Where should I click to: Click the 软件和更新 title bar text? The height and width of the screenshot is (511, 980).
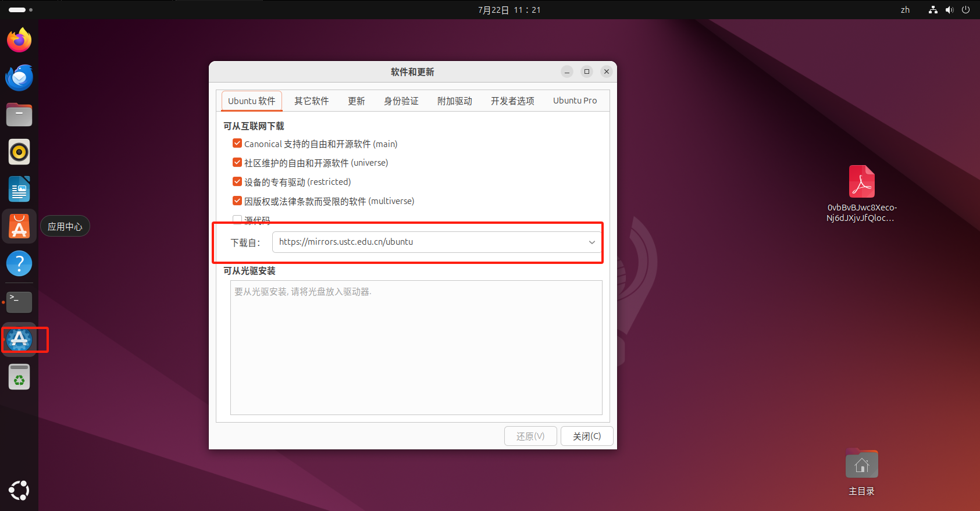click(412, 72)
